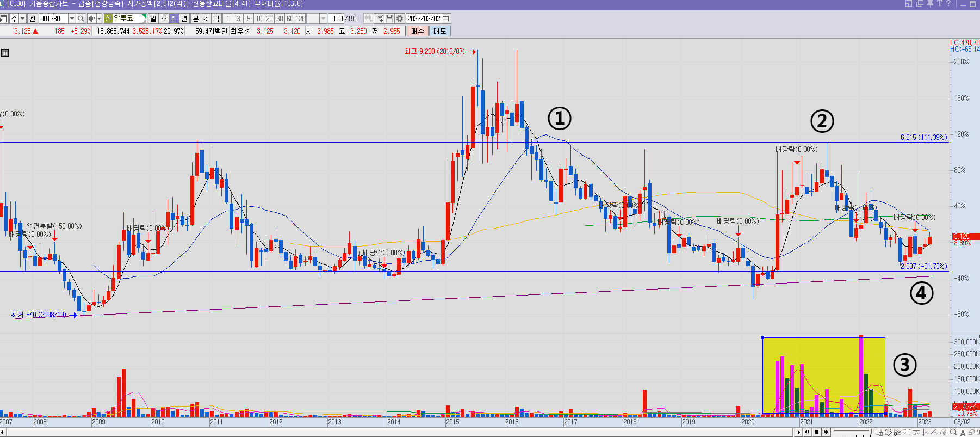
Task: Select the 30 interval button
Action: [x=280, y=19]
